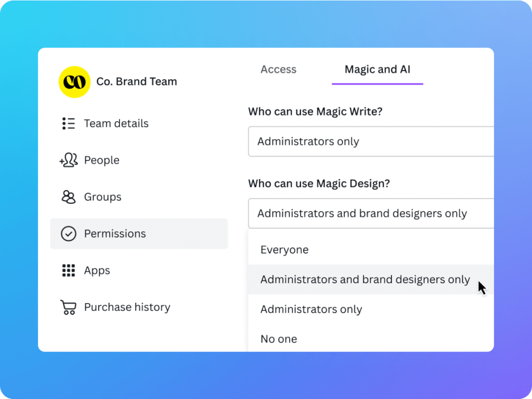Click the Groups icon in sidebar
This screenshot has height=399, width=532.
click(x=68, y=197)
